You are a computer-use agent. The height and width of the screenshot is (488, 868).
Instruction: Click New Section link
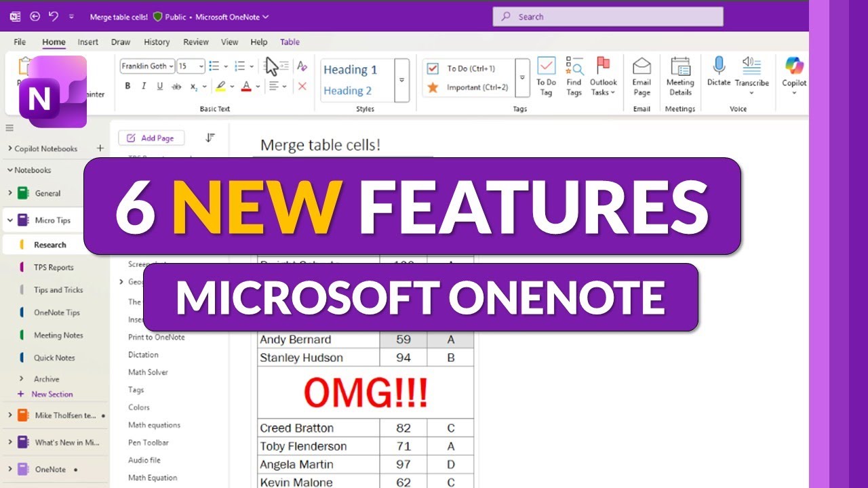point(52,394)
